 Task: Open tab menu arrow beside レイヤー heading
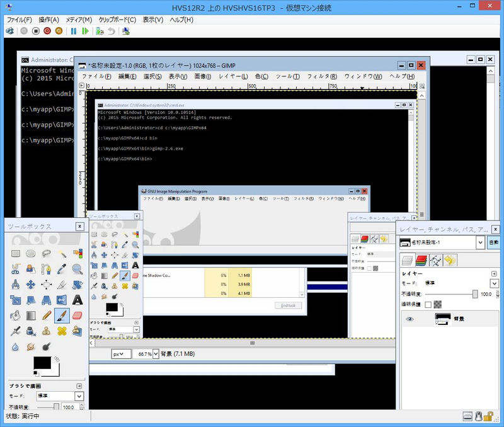pyautogui.click(x=494, y=274)
